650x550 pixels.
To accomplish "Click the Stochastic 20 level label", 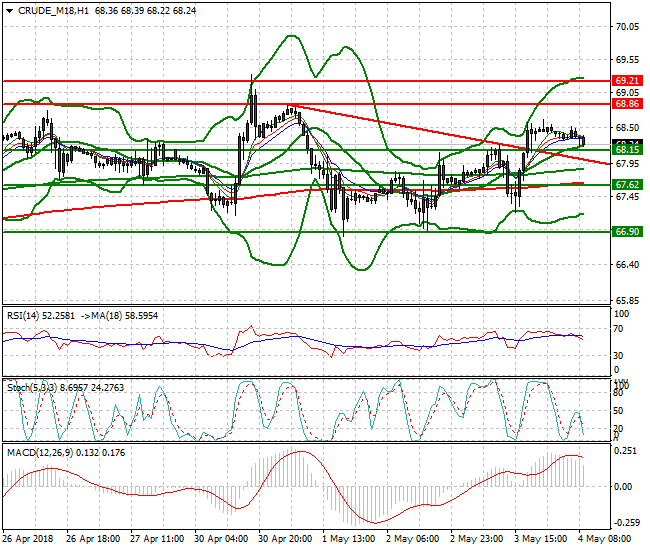I will (x=618, y=429).
